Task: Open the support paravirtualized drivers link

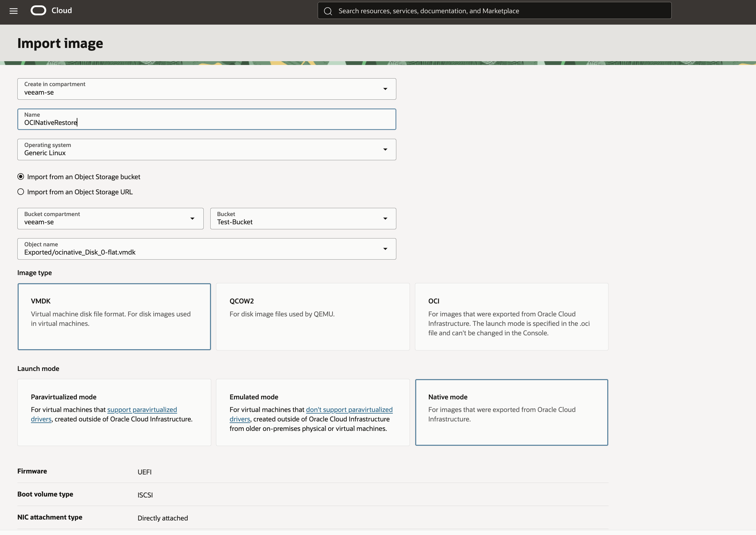Action: click(x=142, y=410)
